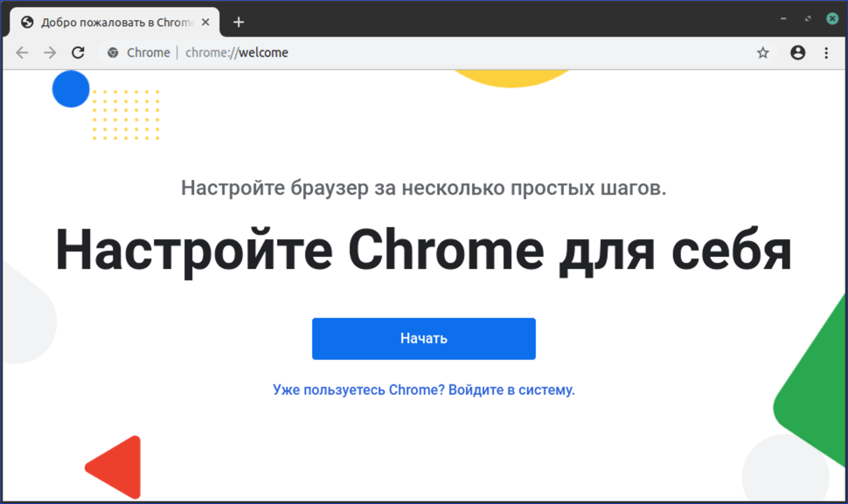This screenshot has height=504, width=848.
Task: Close the 'Добро пожаловать в Chrome' tab
Action: pyautogui.click(x=205, y=22)
